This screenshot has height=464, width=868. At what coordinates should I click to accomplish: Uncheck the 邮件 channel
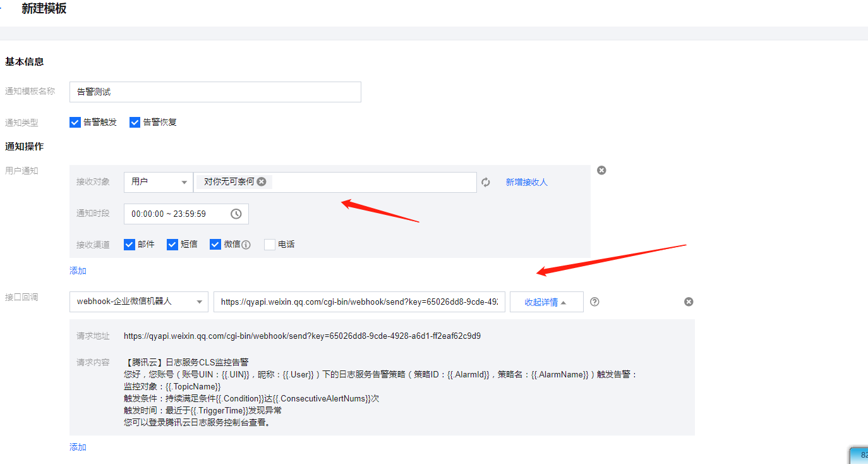click(130, 244)
